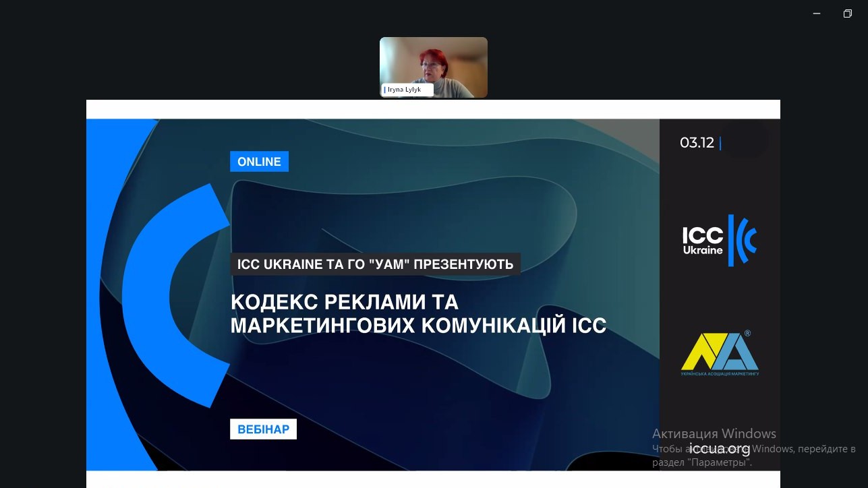
Task: Click the minimize window icon
Action: [817, 13]
